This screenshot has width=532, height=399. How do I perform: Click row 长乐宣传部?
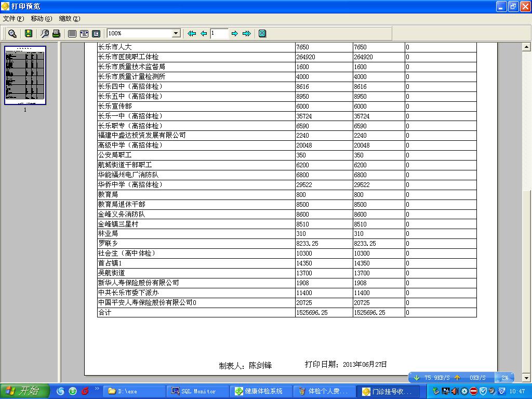tap(287, 106)
